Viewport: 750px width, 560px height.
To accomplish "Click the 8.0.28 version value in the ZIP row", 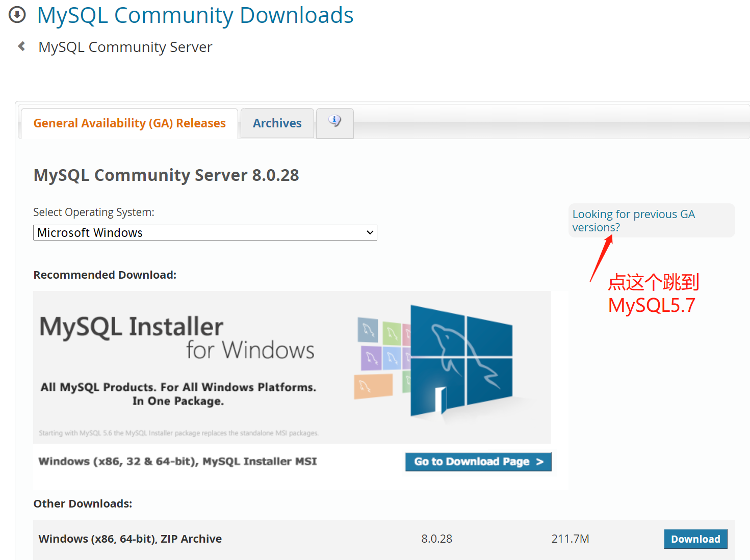I will tap(437, 539).
